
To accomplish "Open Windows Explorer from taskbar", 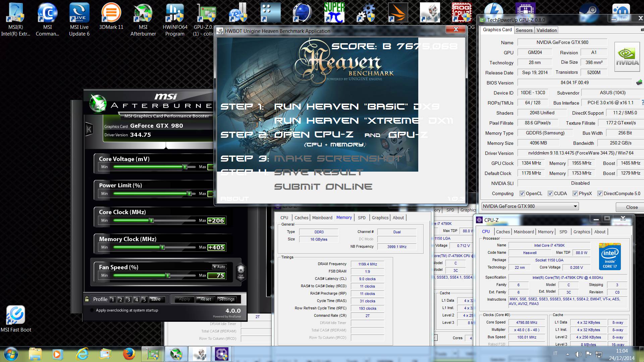I will pyautogui.click(x=35, y=354).
